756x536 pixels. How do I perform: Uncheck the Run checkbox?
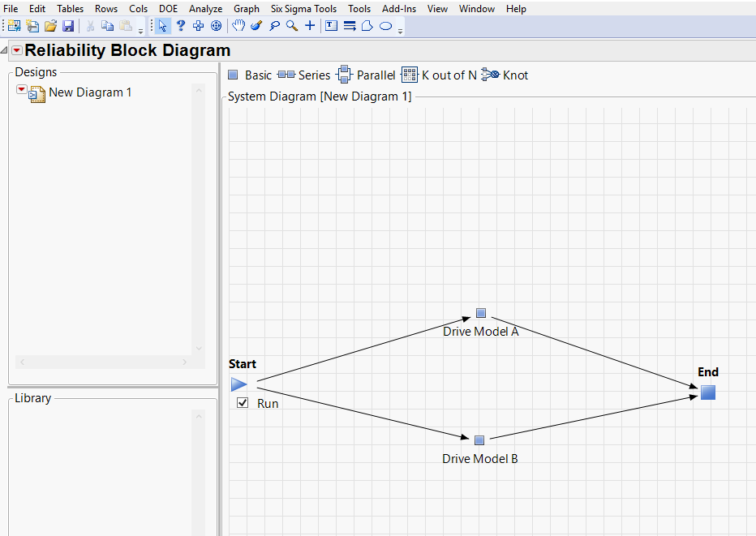243,402
